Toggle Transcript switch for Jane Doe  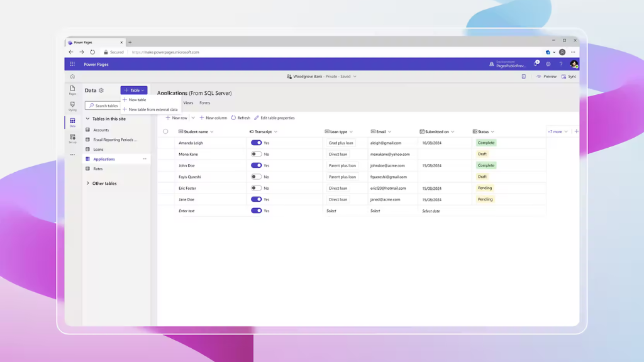coord(257,199)
